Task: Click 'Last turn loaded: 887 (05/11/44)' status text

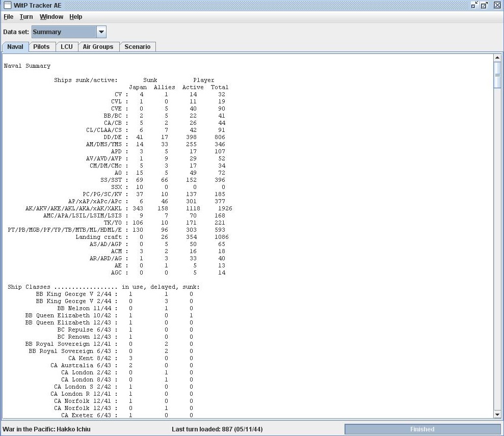Action: pos(217,429)
